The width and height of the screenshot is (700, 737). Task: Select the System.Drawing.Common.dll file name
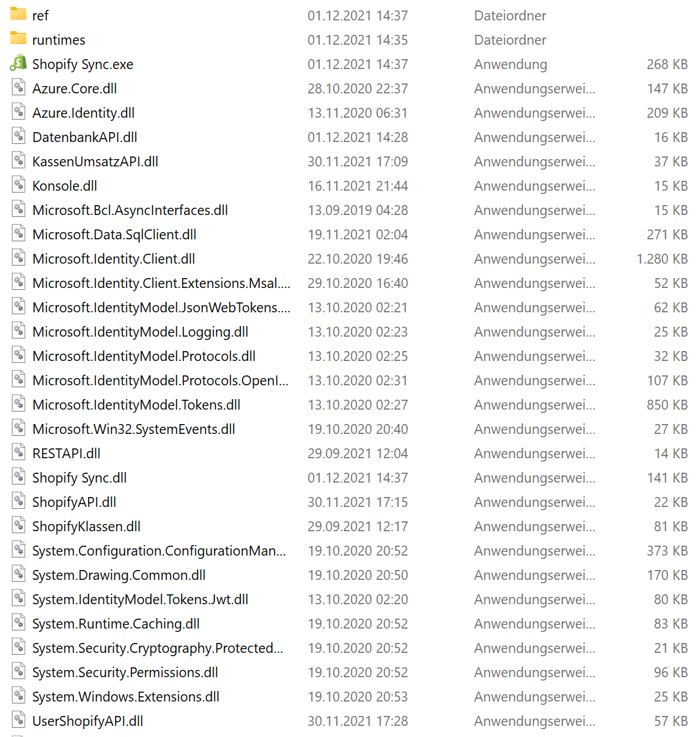pos(119,575)
